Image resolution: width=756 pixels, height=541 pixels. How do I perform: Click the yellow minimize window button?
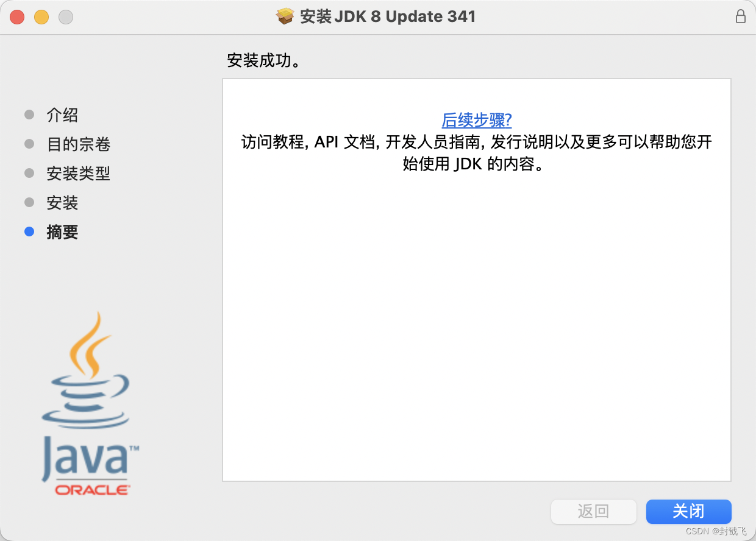click(x=41, y=17)
